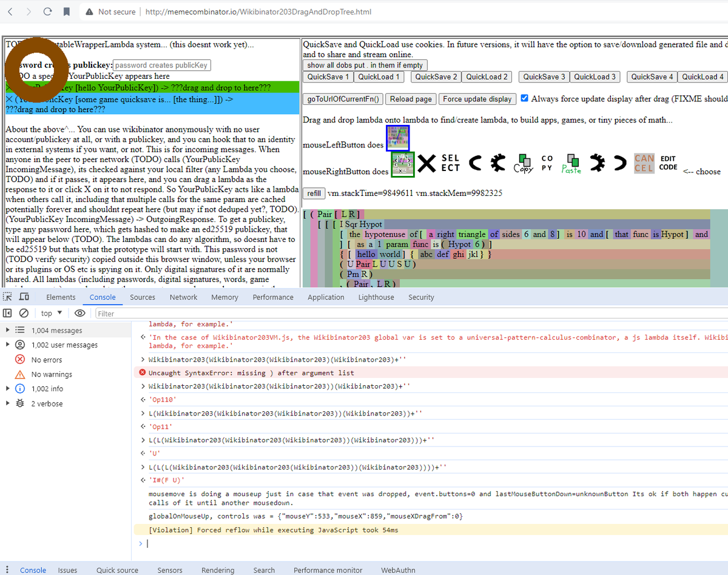728x575 pixels.
Task: Click the goToUrlOfCurrentFn() button
Action: pyautogui.click(x=343, y=99)
